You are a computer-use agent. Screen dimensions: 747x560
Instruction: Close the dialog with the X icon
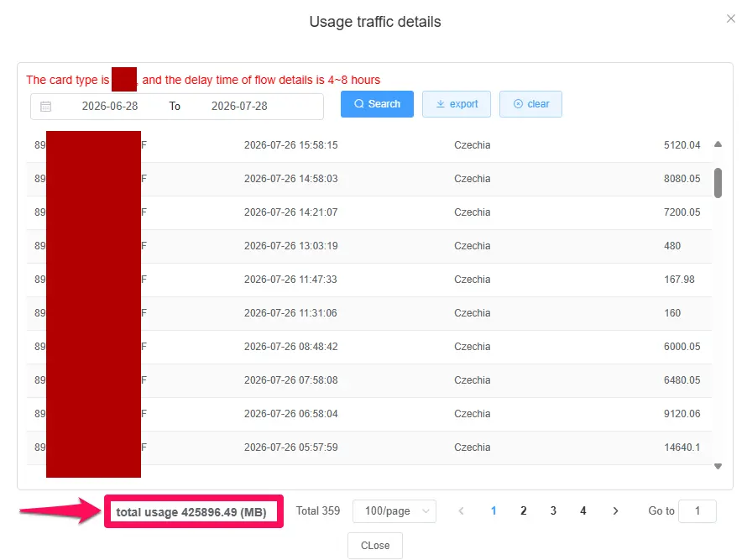[x=731, y=18]
